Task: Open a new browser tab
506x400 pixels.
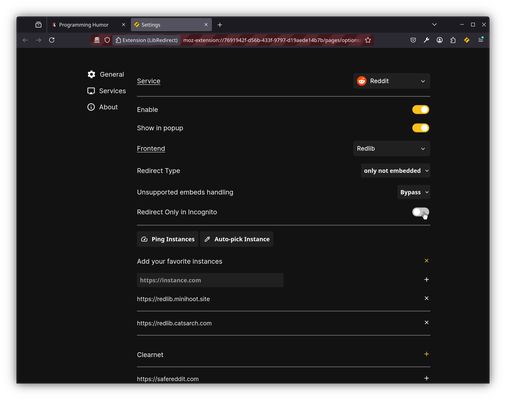Action: [220, 25]
